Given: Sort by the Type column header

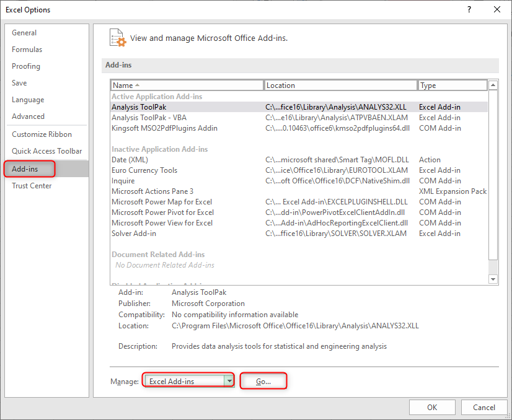Looking at the screenshot, I should point(452,85).
